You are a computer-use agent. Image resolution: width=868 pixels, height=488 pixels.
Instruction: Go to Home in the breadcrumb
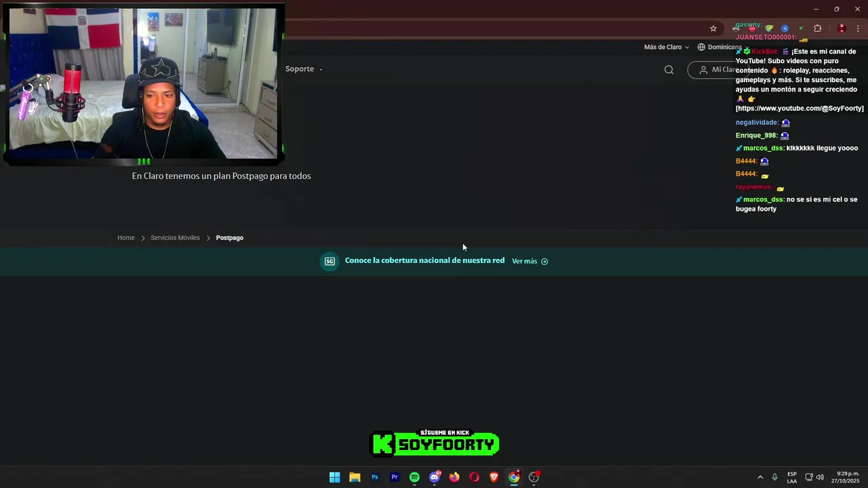point(126,238)
